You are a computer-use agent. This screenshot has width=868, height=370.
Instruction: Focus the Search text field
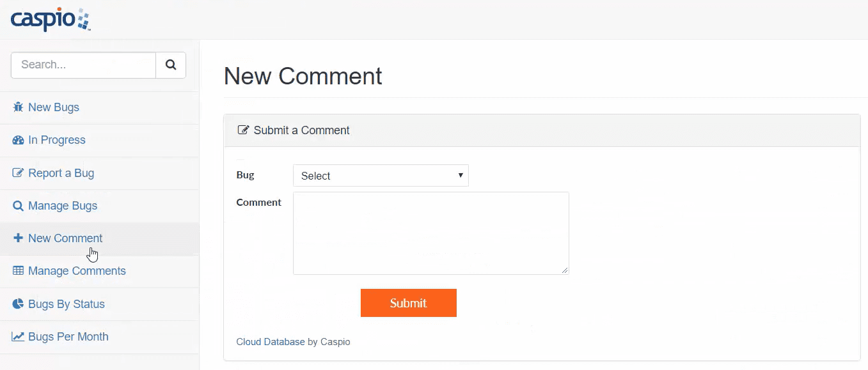click(83, 65)
